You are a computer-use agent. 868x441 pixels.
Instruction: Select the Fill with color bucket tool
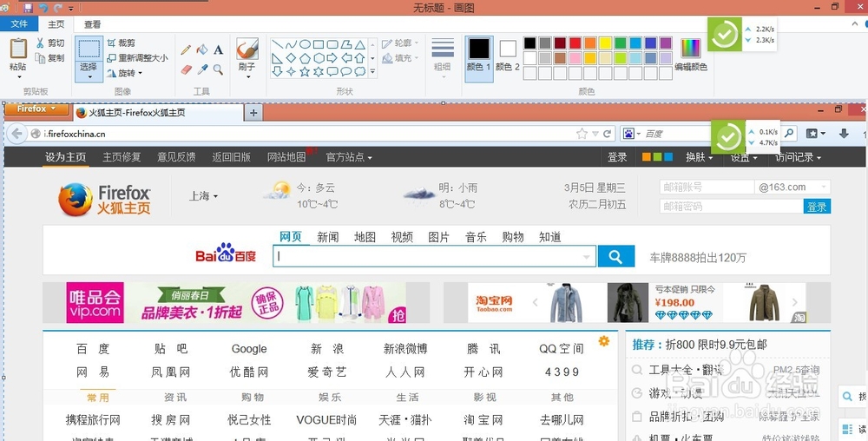(x=202, y=49)
